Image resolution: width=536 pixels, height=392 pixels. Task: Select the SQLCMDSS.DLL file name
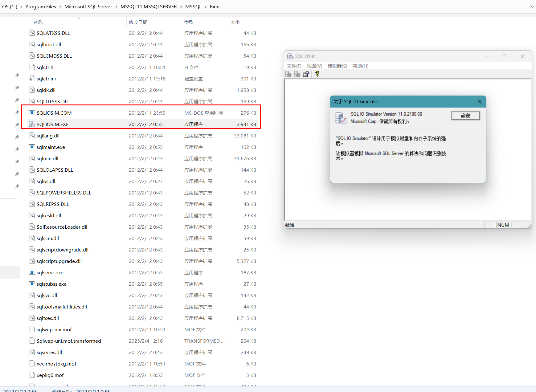click(54, 56)
